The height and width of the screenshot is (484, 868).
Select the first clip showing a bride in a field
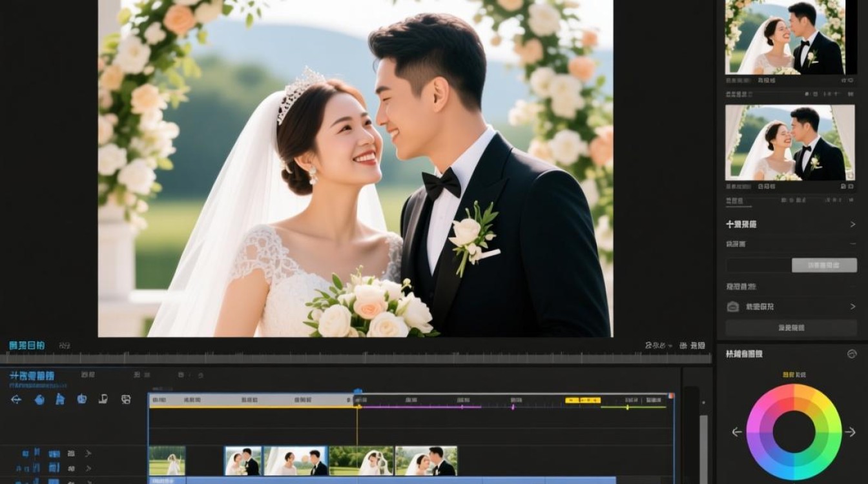pos(167,461)
